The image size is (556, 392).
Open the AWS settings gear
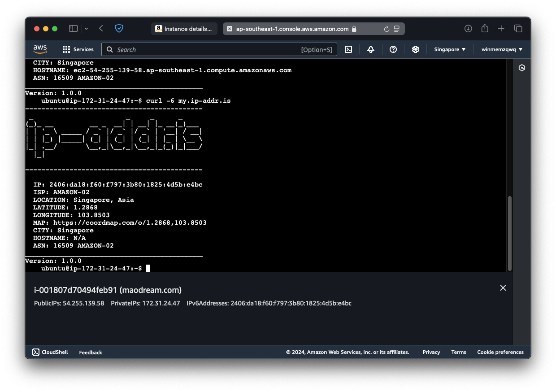coord(416,49)
